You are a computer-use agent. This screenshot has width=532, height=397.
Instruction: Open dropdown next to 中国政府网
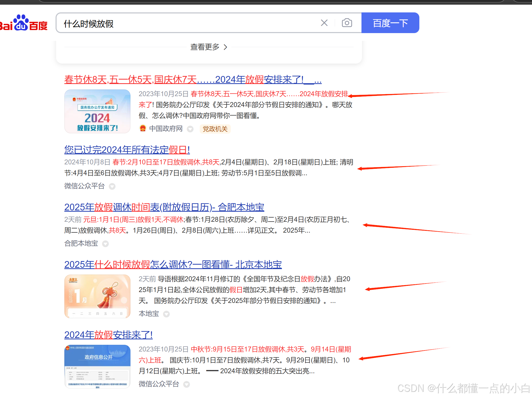pos(190,129)
